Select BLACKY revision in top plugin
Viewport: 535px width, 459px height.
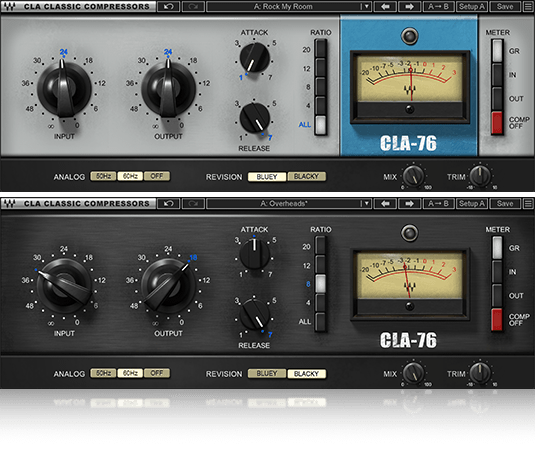pos(306,176)
